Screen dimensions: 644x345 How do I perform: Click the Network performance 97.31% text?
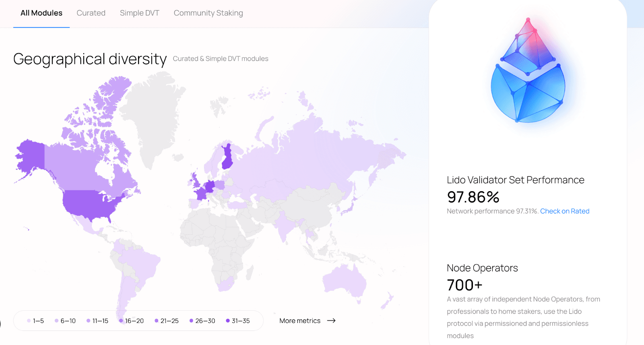pyautogui.click(x=493, y=211)
